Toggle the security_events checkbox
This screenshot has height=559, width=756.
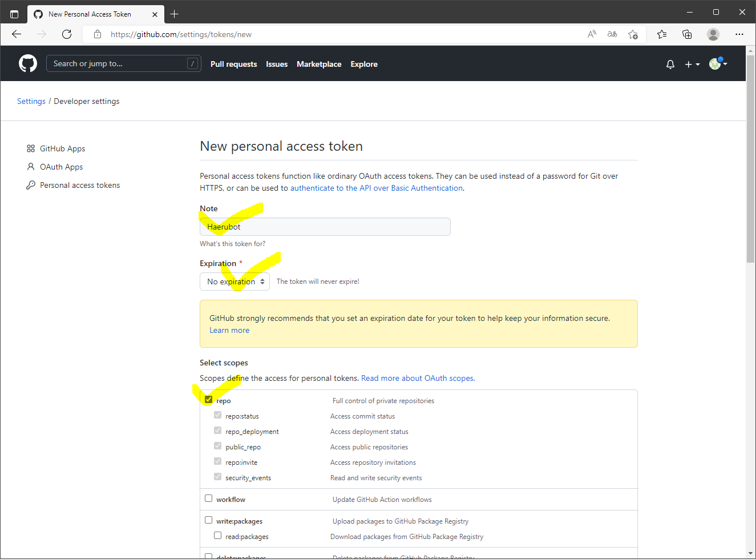click(217, 477)
